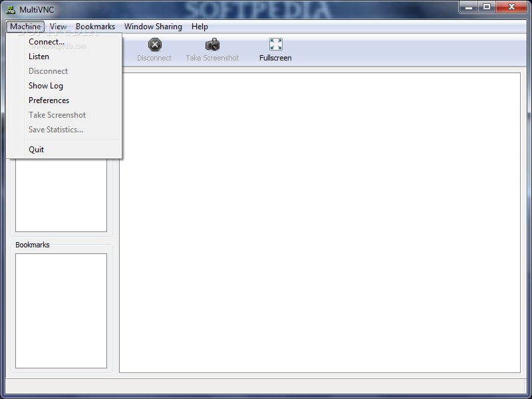This screenshot has width=532, height=399.
Task: Maximize the MultiVNC window
Action: (x=487, y=7)
